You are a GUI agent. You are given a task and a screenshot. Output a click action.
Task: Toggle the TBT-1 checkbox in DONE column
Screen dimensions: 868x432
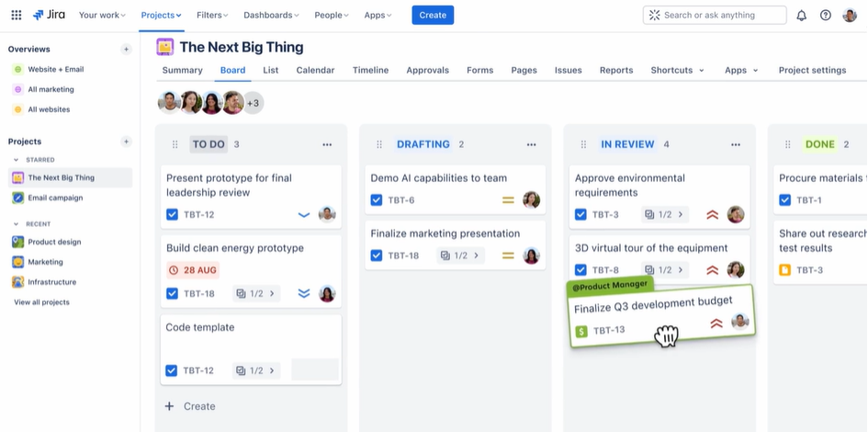click(x=784, y=200)
